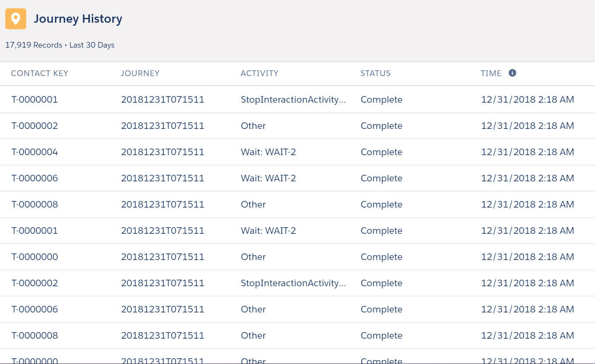Sort by the CONTACT KEY column header
The height and width of the screenshot is (364, 595).
click(40, 73)
